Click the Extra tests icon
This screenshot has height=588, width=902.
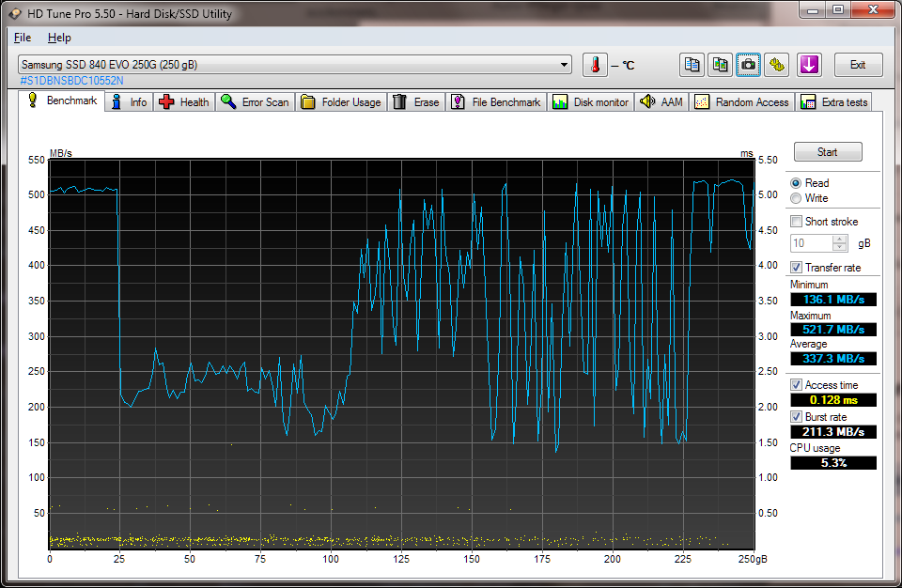808,101
